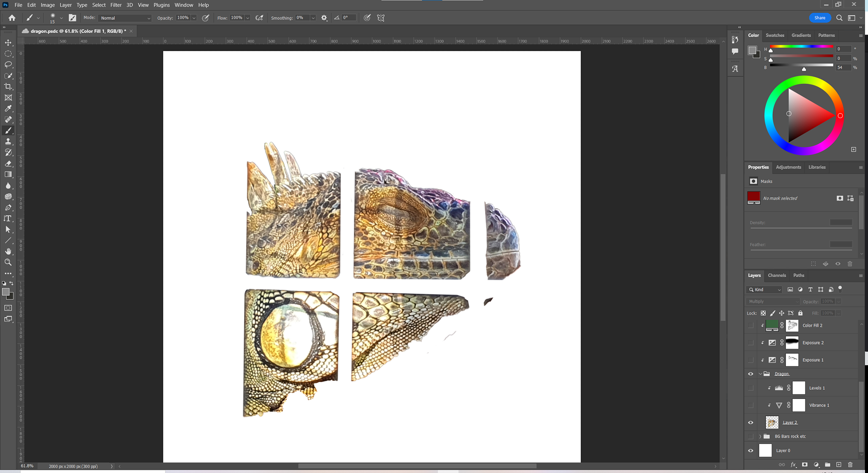Screen dimensions: 868x473
Task: Hide Layer 0 with its eye icon
Action: pos(751,450)
